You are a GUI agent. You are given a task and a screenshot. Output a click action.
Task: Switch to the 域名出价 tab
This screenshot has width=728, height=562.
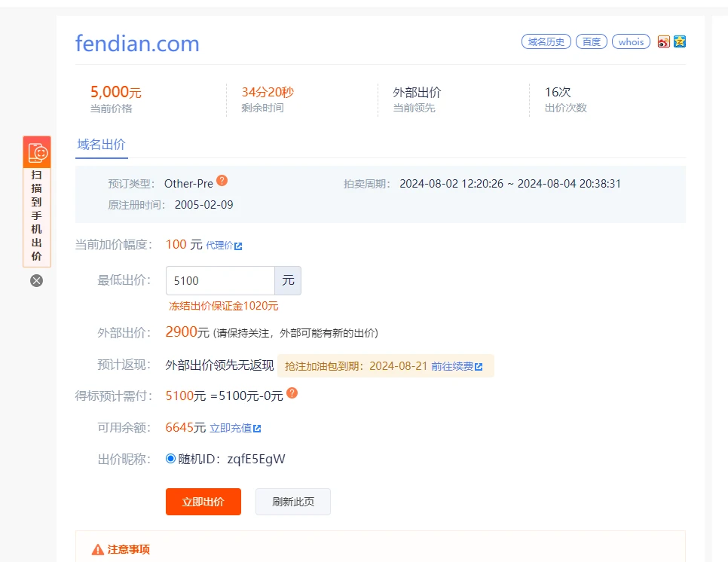click(102, 145)
